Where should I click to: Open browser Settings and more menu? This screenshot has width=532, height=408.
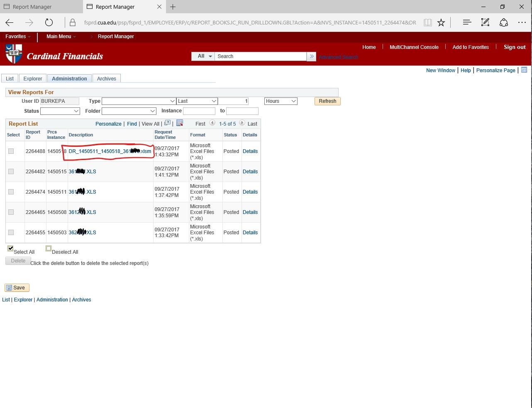pos(522,22)
